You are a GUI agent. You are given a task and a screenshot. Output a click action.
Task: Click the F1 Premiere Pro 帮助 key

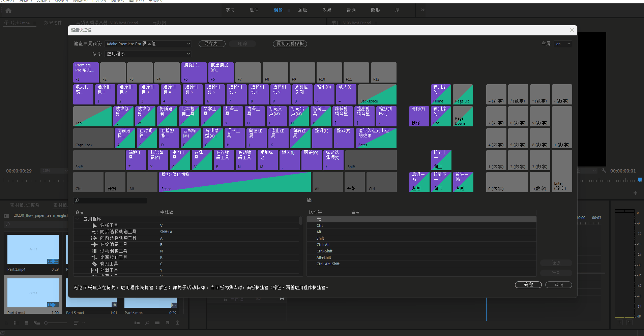pos(86,72)
